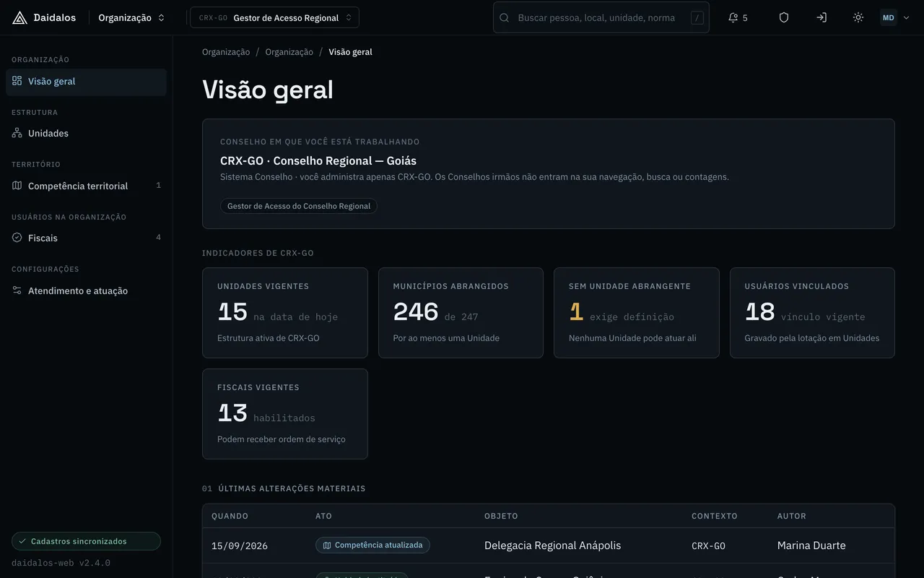
Task: Open Unidades in the sidebar
Action: pos(86,134)
